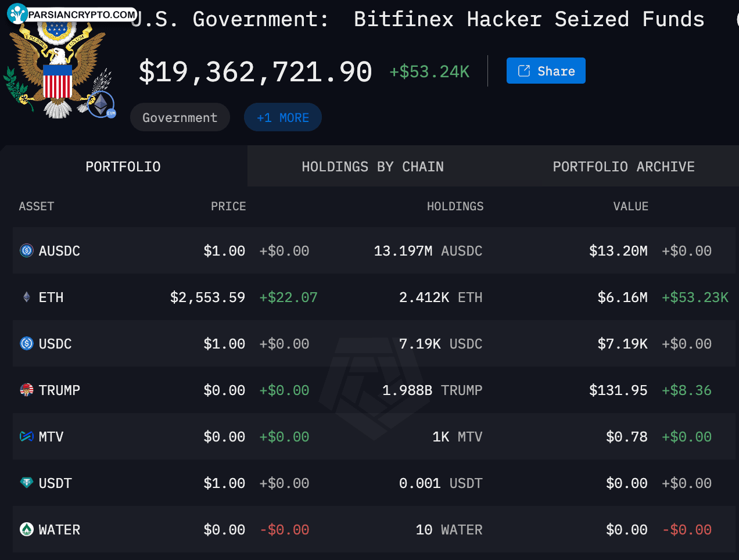Click the entity title Bitfinex Hacker Seized Funds
Screen dimensions: 739x560
[529, 19]
